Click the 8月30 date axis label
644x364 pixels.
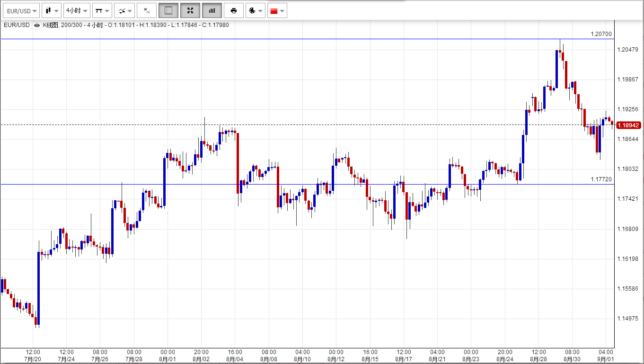(572, 359)
